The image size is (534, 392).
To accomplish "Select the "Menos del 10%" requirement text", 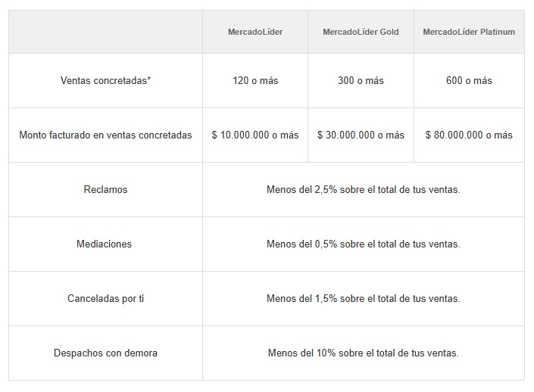I will 363,353.
